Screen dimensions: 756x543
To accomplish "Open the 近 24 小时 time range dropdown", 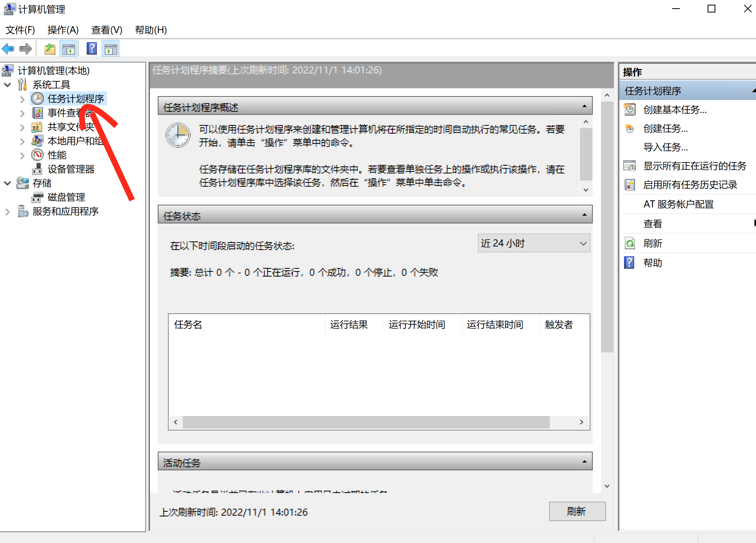I will [534, 243].
